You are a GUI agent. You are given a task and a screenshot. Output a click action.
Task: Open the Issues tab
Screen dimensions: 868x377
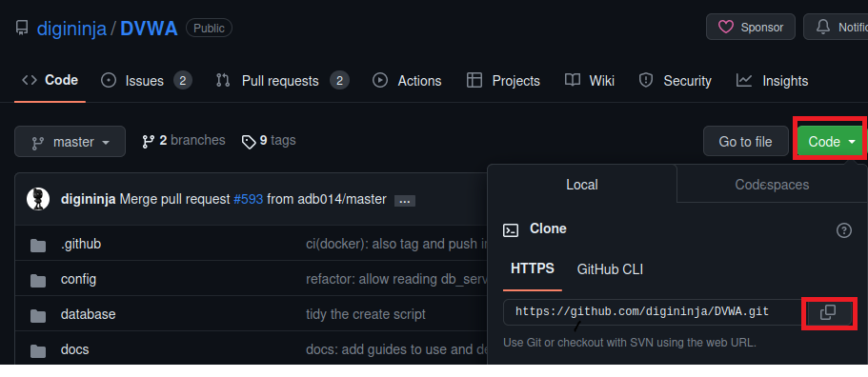[x=146, y=81]
